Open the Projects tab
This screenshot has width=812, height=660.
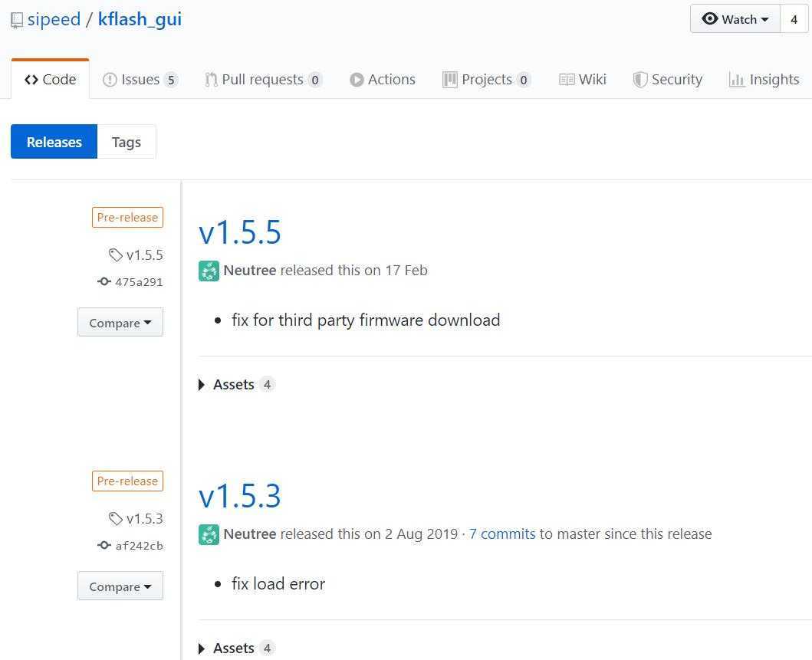tap(487, 79)
